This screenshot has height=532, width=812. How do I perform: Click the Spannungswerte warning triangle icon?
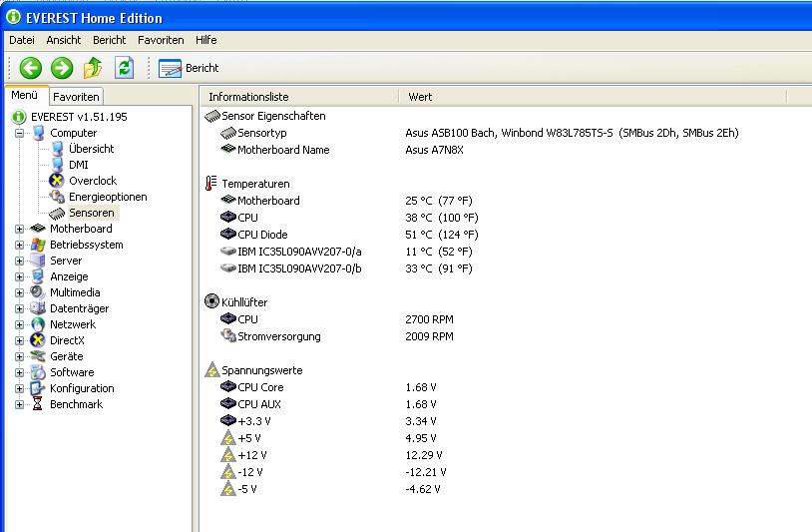coord(212,370)
